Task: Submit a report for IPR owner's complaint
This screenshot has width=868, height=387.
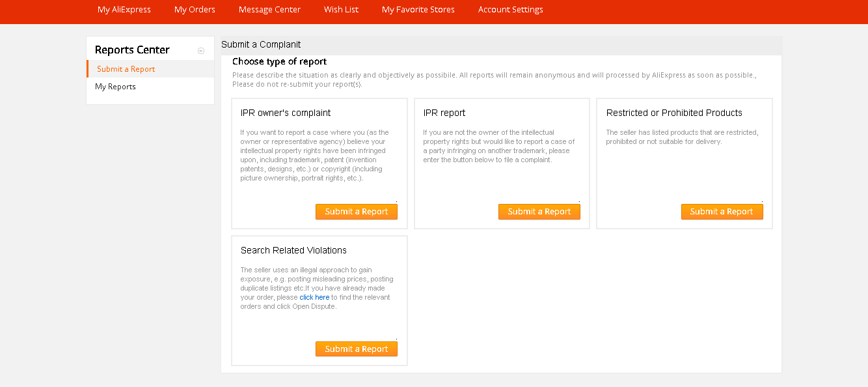Action: [356, 212]
